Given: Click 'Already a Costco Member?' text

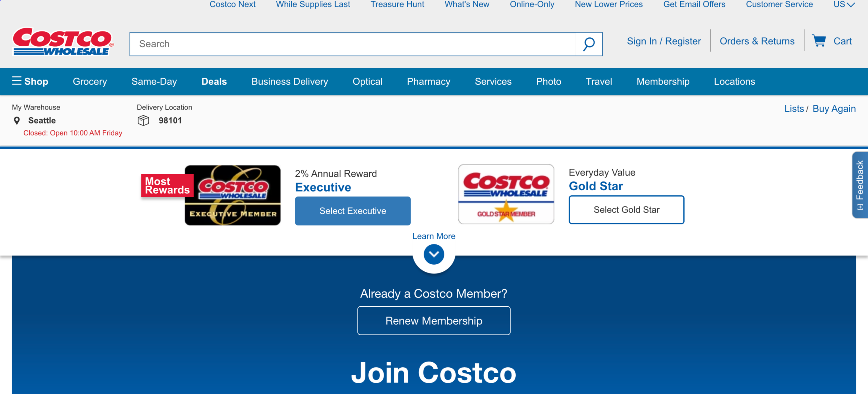Looking at the screenshot, I should [434, 294].
